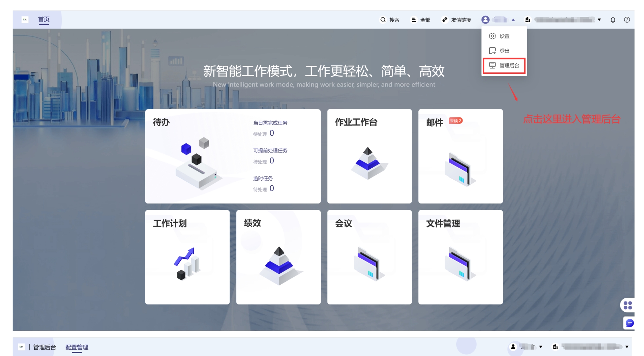
Task: Click the 登出 logout icon
Action: 492,51
